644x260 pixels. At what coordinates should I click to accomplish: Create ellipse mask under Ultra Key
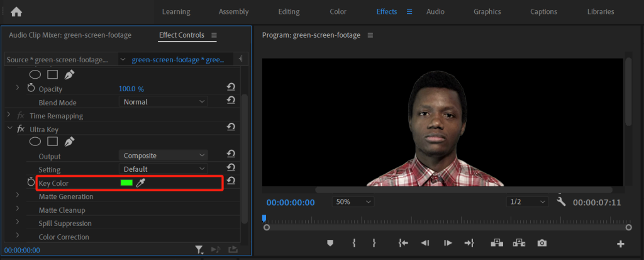coord(36,142)
